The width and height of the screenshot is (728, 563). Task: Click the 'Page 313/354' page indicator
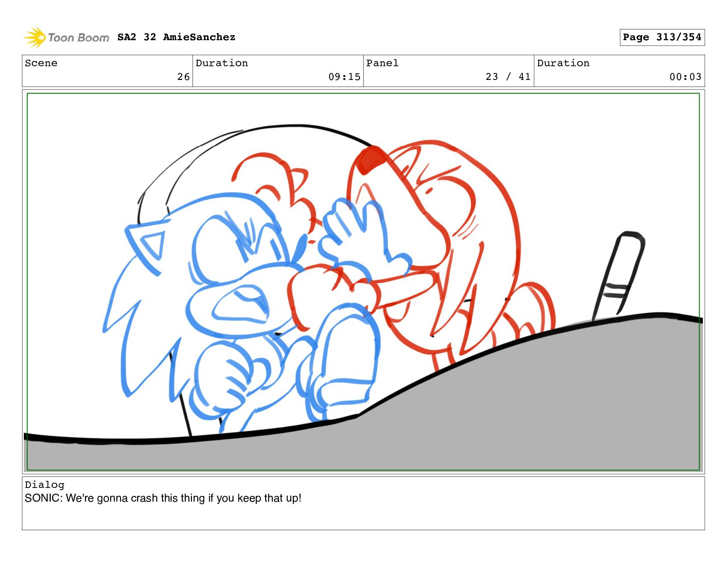(662, 37)
